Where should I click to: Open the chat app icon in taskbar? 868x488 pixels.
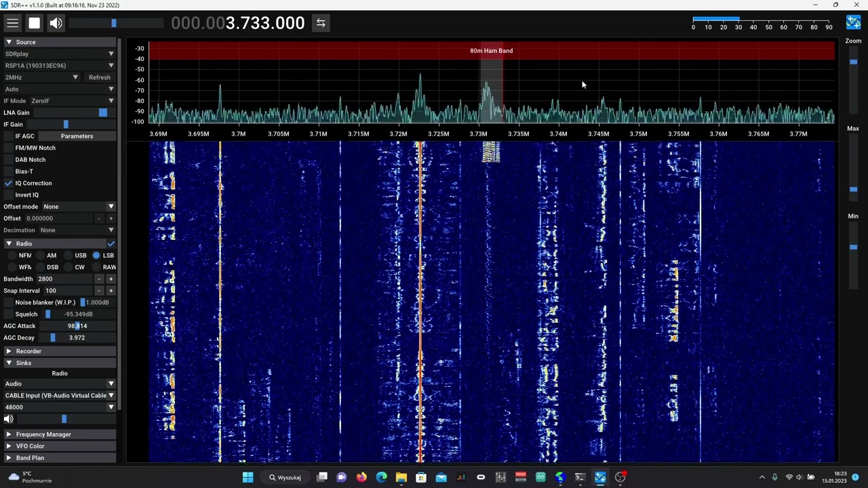(342, 477)
